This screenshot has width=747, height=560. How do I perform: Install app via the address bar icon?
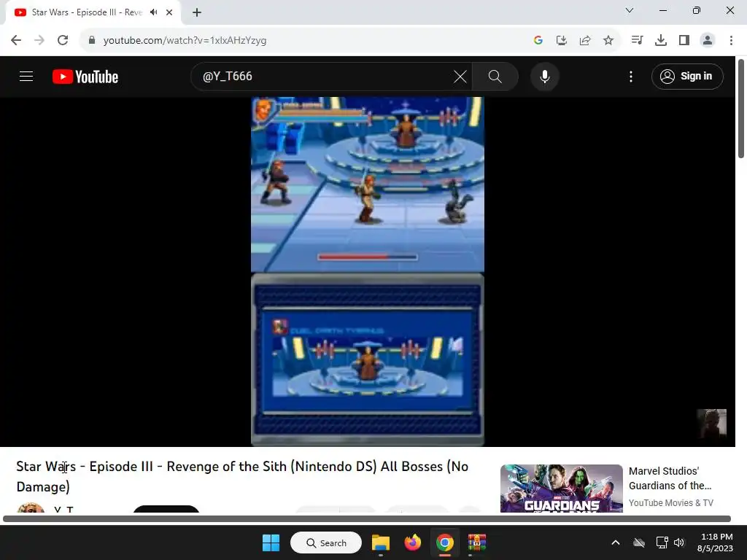coord(561,40)
